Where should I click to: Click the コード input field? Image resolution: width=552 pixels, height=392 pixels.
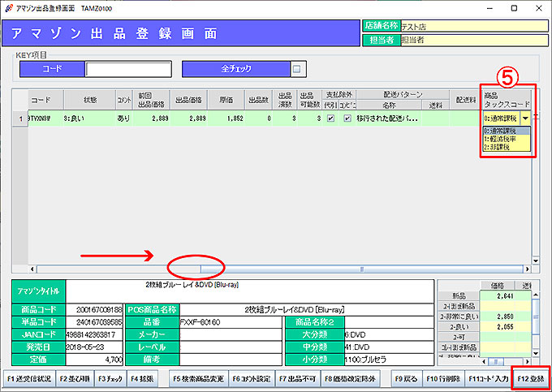pyautogui.click(x=128, y=69)
